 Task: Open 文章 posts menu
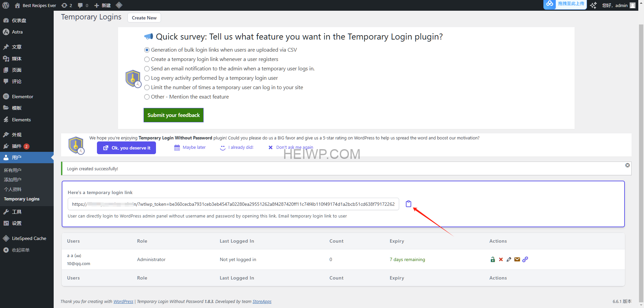pos(27,47)
